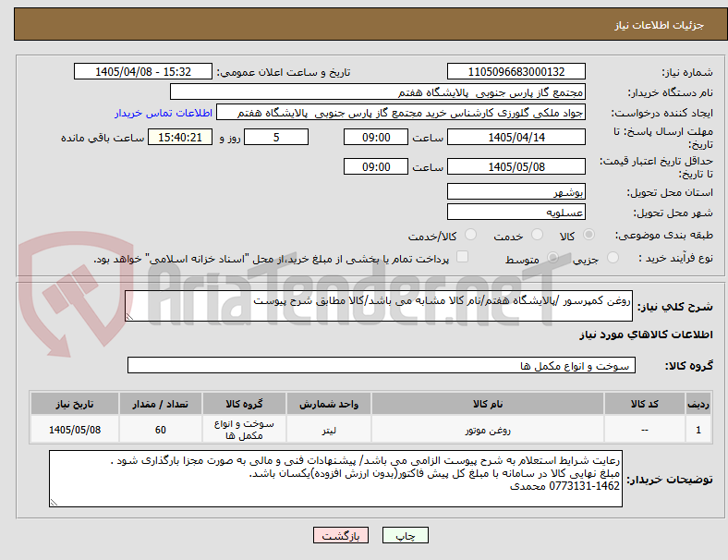Click the واحد شمارش column header
The height and width of the screenshot is (560, 728).
pyautogui.click(x=329, y=404)
